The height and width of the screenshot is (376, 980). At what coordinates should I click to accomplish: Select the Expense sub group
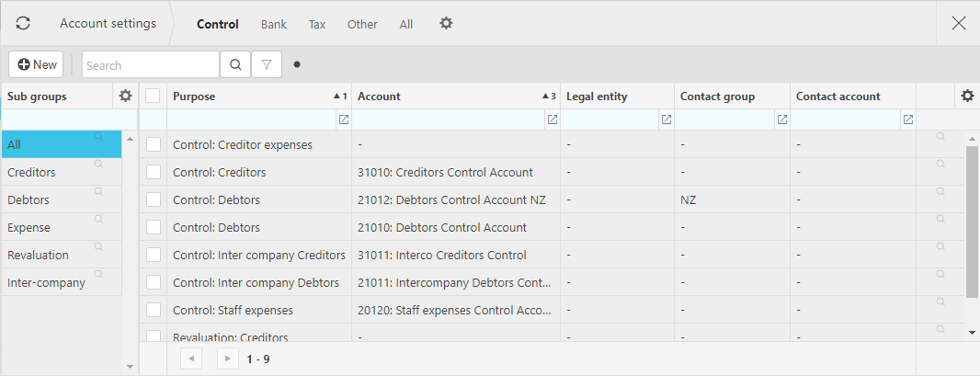click(62, 227)
